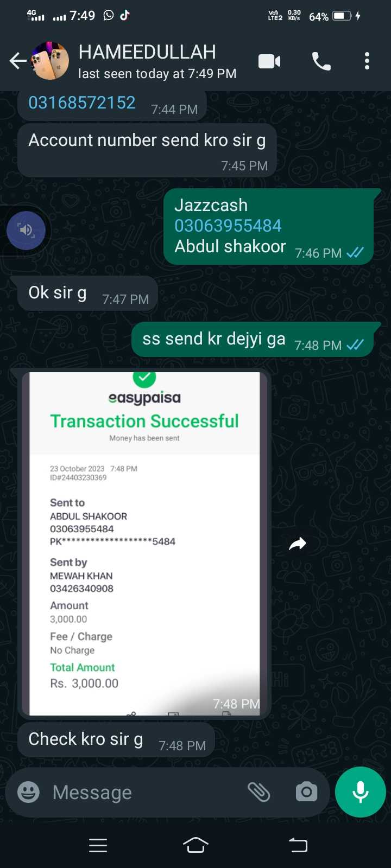Go to the home screen
Viewport: 391px width, 868px height.
[195, 845]
